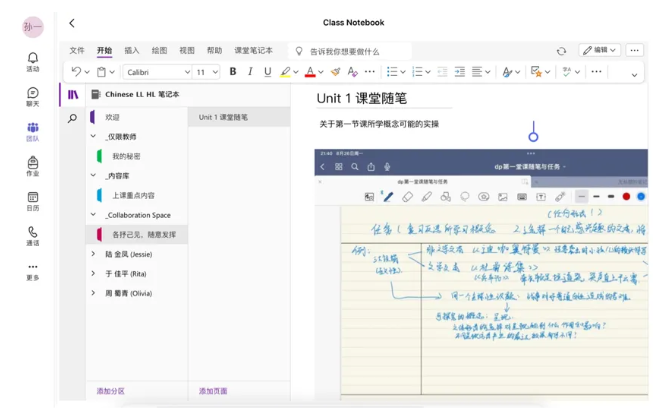Click the 添加页面 link
The image size is (657, 411).
pyautogui.click(x=213, y=391)
